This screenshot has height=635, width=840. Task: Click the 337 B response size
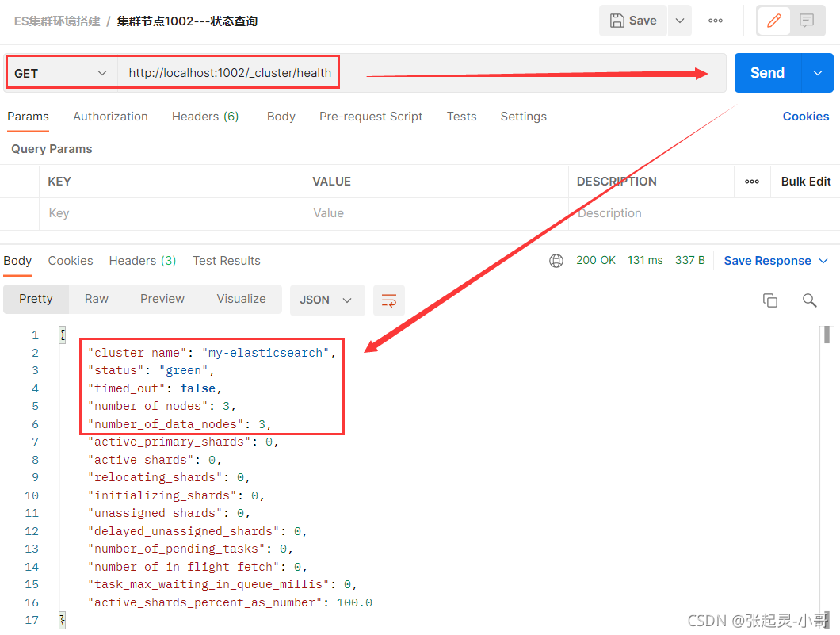click(x=690, y=261)
